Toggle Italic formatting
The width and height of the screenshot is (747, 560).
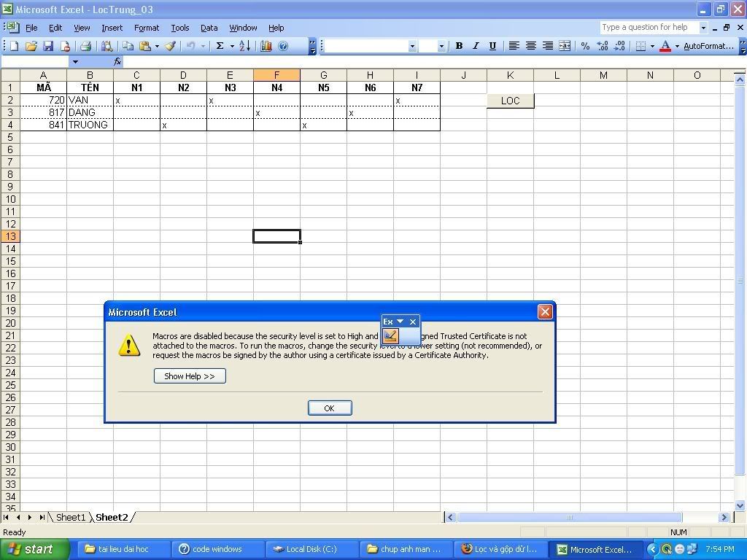[476, 46]
